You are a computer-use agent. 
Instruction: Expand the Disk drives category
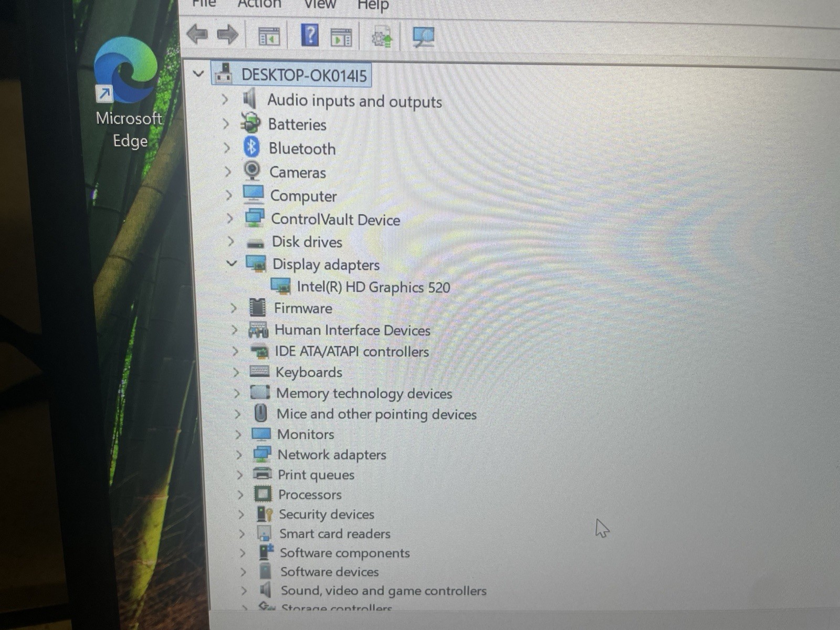click(x=230, y=241)
